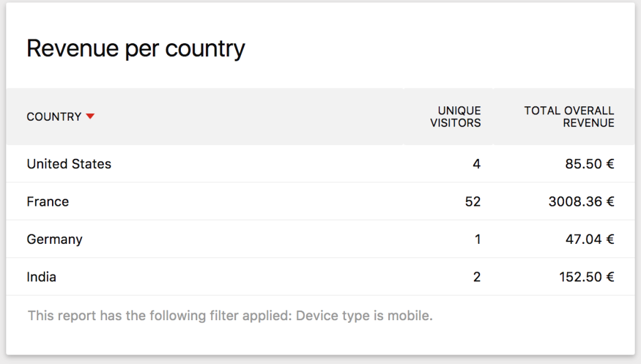This screenshot has width=641, height=364.
Task: Click India's unique visitors value 2
Action: click(x=476, y=277)
